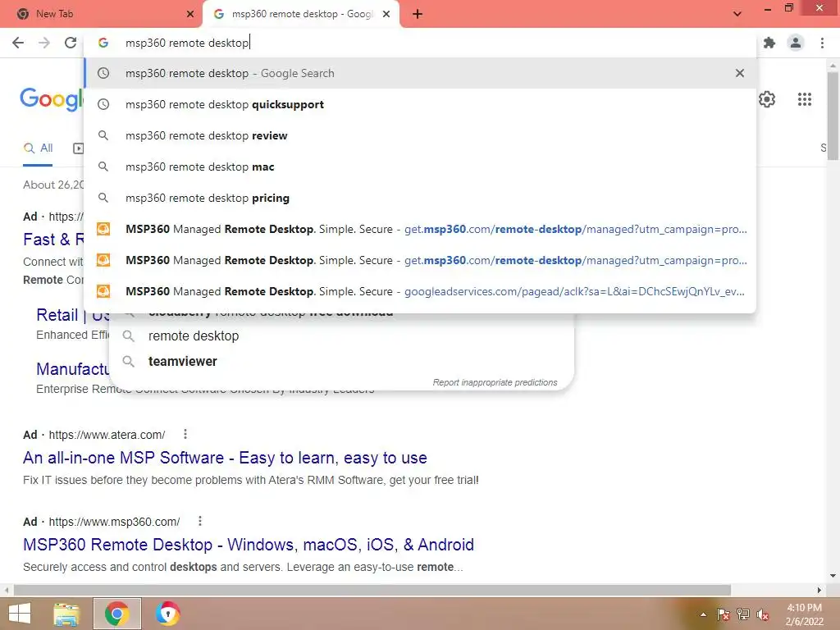Screen dimensions: 840x630
Task: Open the network tray icon
Action: pyautogui.click(x=743, y=614)
